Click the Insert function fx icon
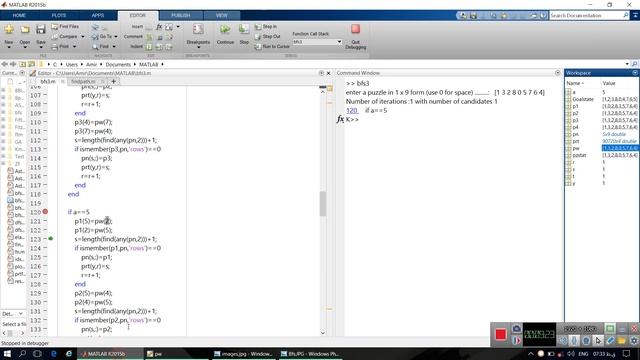The height and width of the screenshot is (360, 640). click(159, 27)
